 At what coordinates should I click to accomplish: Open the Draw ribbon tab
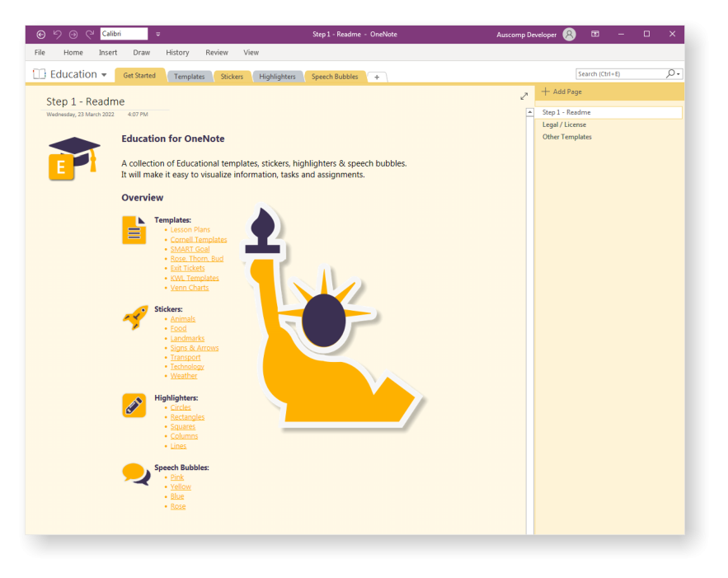pyautogui.click(x=142, y=53)
